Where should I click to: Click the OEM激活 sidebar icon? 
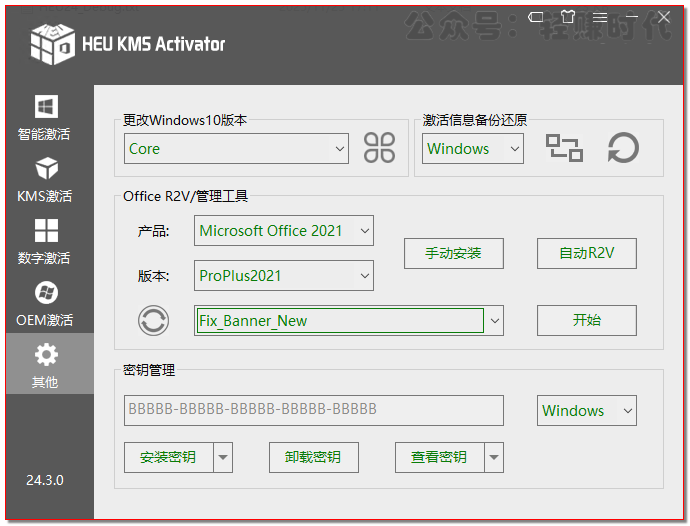point(46,293)
